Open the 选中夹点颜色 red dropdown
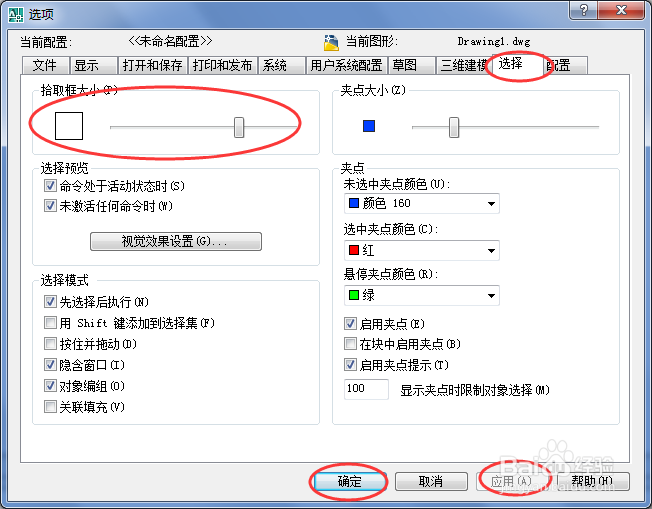This screenshot has width=652, height=509. click(422, 250)
